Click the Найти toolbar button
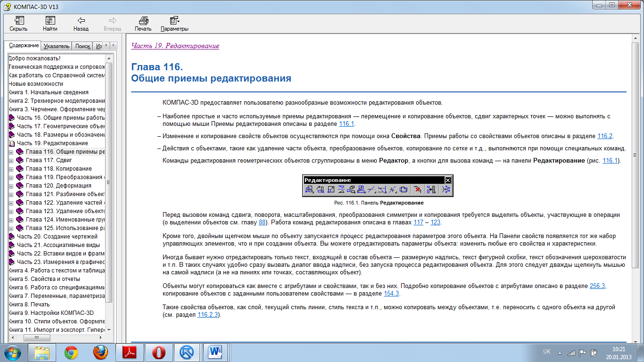This screenshot has width=644, height=362. click(50, 24)
